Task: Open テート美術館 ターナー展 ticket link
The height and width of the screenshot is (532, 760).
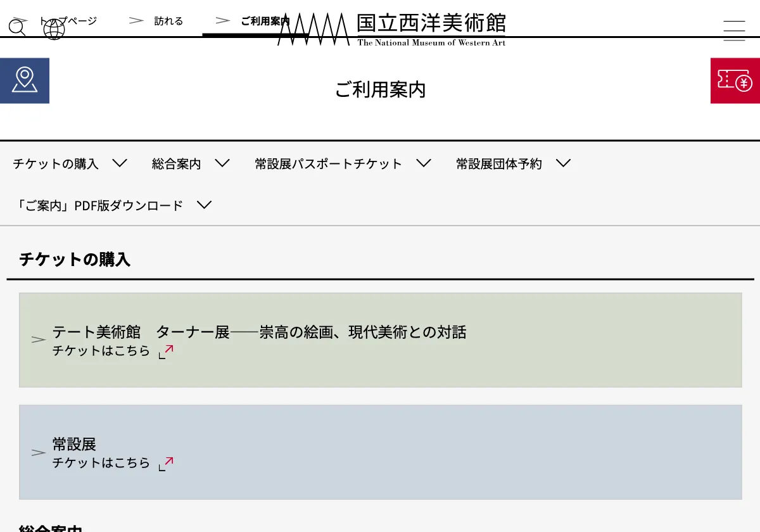Action: pos(259,332)
